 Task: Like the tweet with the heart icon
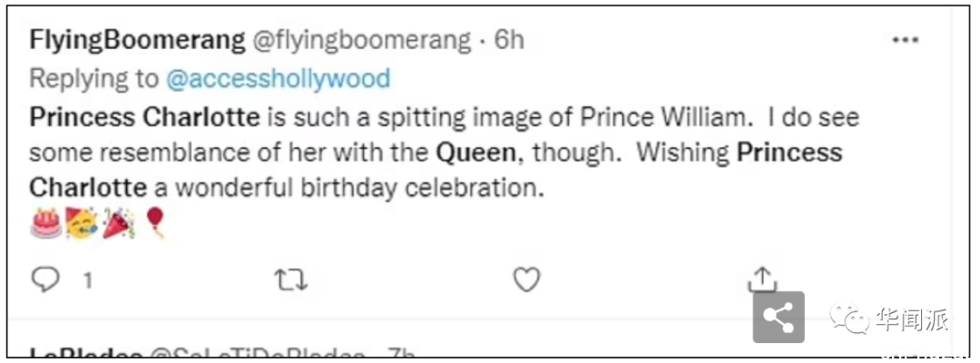pyautogui.click(x=526, y=280)
